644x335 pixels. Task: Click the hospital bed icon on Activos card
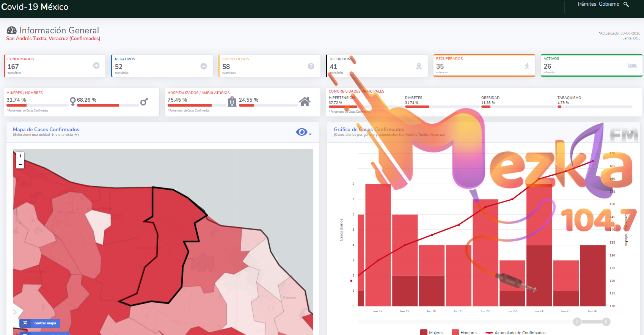(632, 66)
